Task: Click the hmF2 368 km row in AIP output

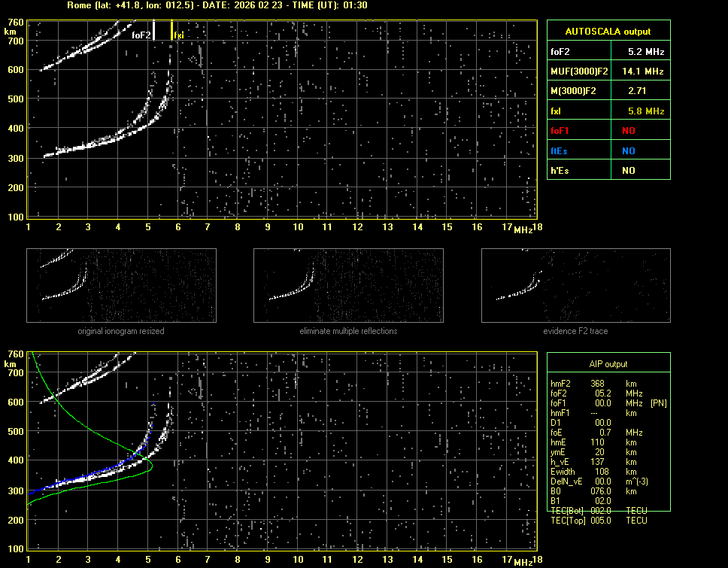Action: click(594, 384)
